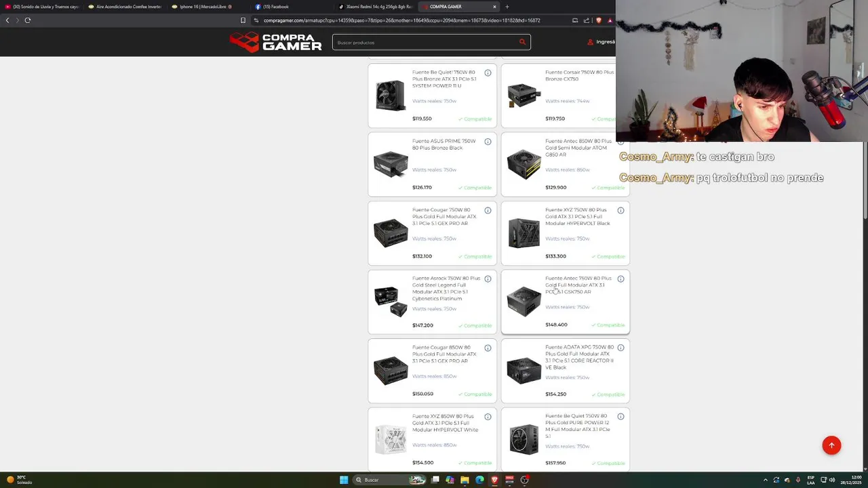The height and width of the screenshot is (488, 868).
Task: Reload the page with refresh icon
Action: click(28, 20)
